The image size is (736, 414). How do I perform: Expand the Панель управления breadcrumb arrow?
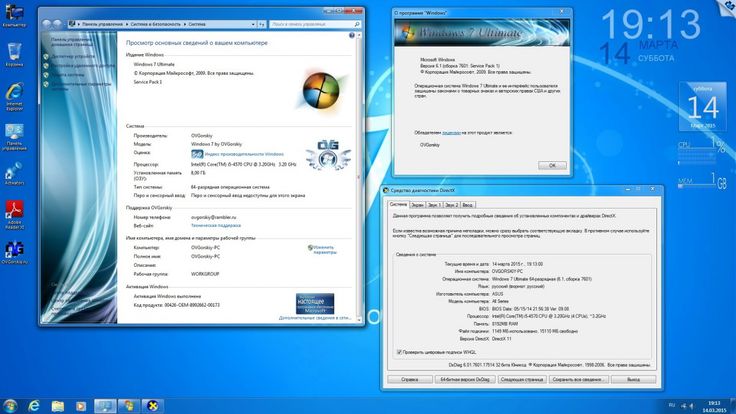pos(127,24)
